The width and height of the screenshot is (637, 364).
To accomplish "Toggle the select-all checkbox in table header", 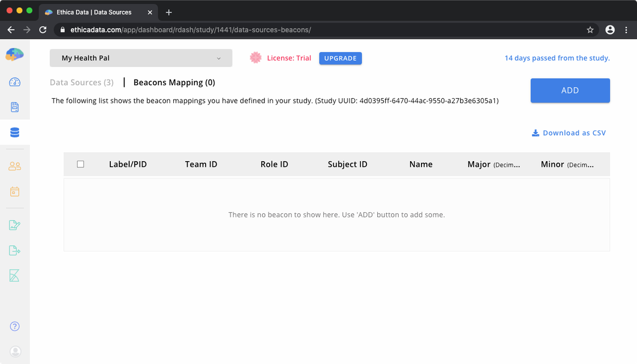I will (x=81, y=164).
